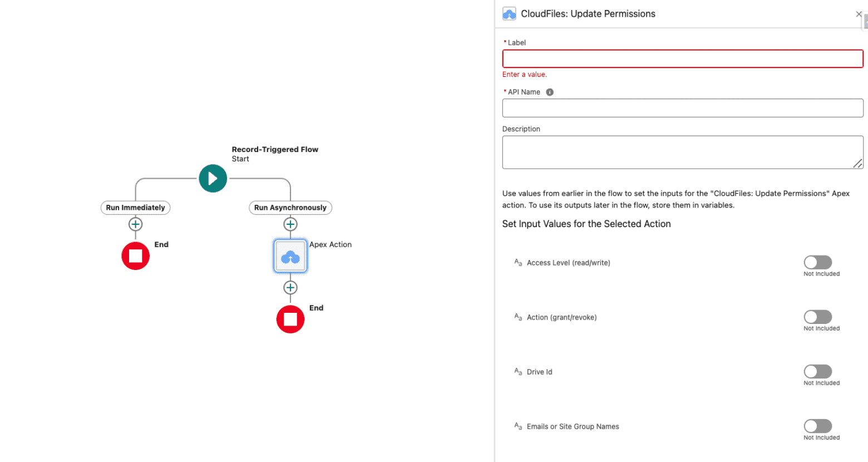Enable the Emails or Site Group Names input
Screen dimensions: 868x462
click(817, 426)
